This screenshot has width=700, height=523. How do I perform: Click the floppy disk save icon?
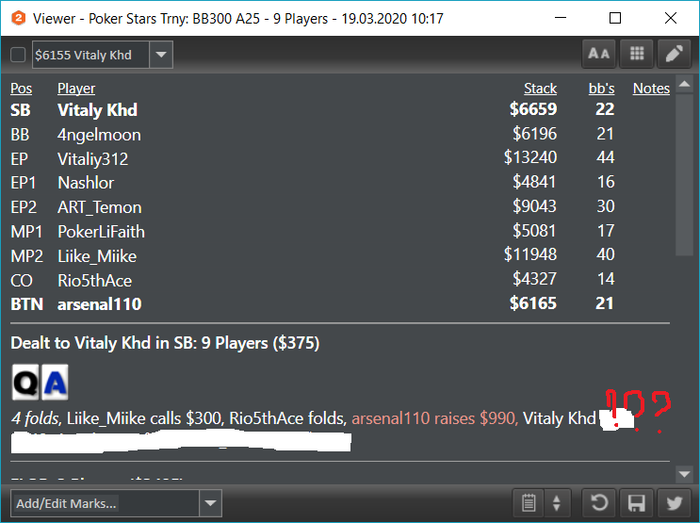click(x=637, y=503)
